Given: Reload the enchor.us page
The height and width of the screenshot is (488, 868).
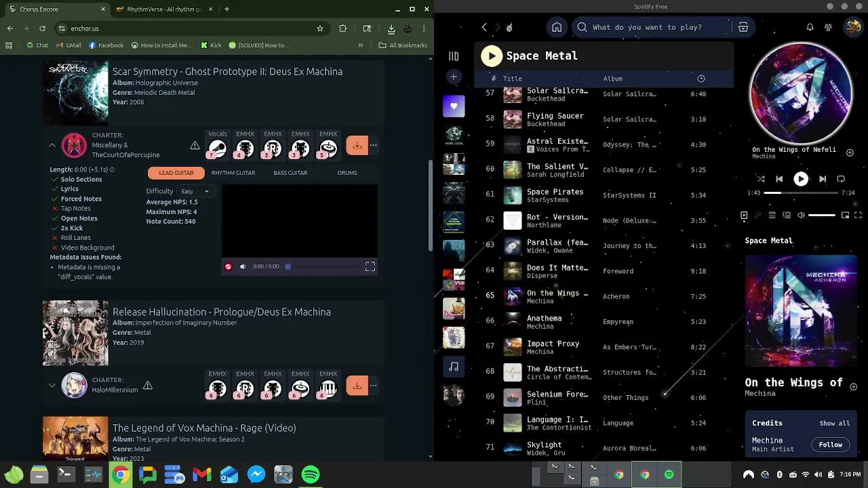Looking at the screenshot, I should (43, 28).
